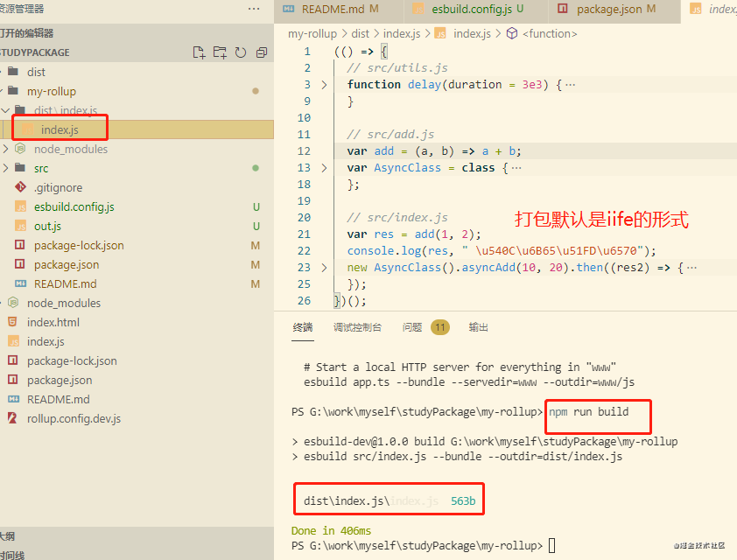Open the 输出 panel tab
The width and height of the screenshot is (737, 560).
coord(478,325)
